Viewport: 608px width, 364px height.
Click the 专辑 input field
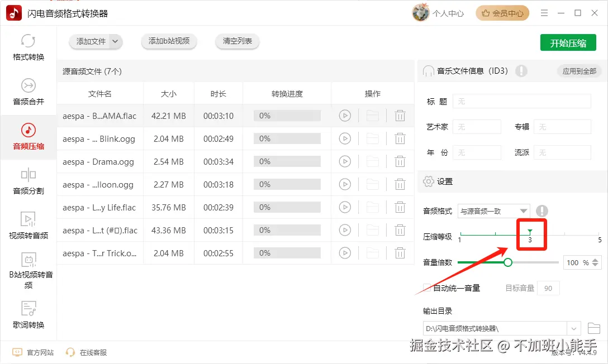pos(562,127)
